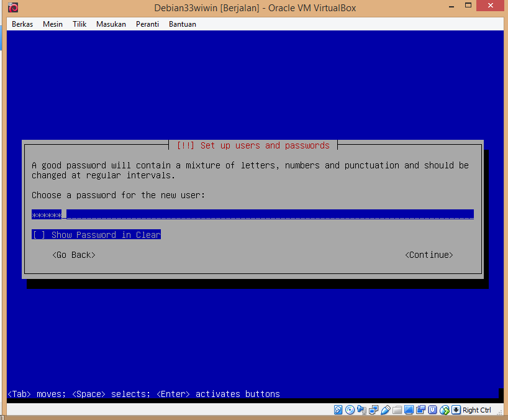Click the CPU virtualization status icon
The image size is (508, 420).
point(432,410)
